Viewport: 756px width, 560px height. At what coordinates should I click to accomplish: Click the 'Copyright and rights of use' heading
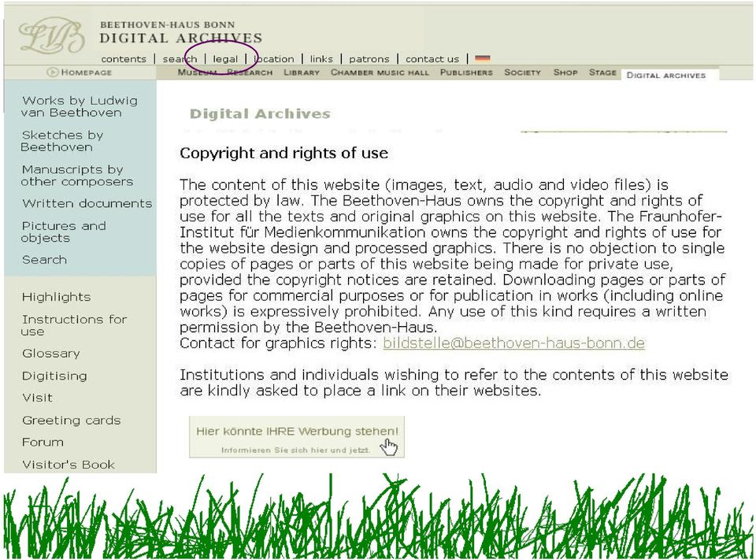coord(283,154)
